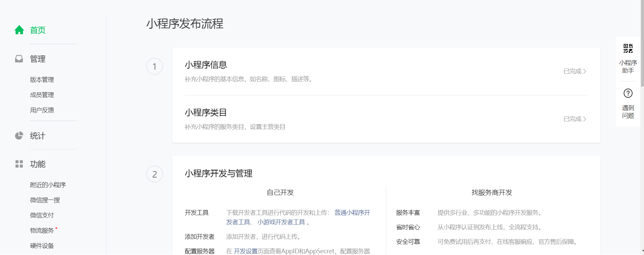Viewport: 644px width, 255px height.
Task: Open 版本管理 in the sidebar
Action: pos(42,80)
